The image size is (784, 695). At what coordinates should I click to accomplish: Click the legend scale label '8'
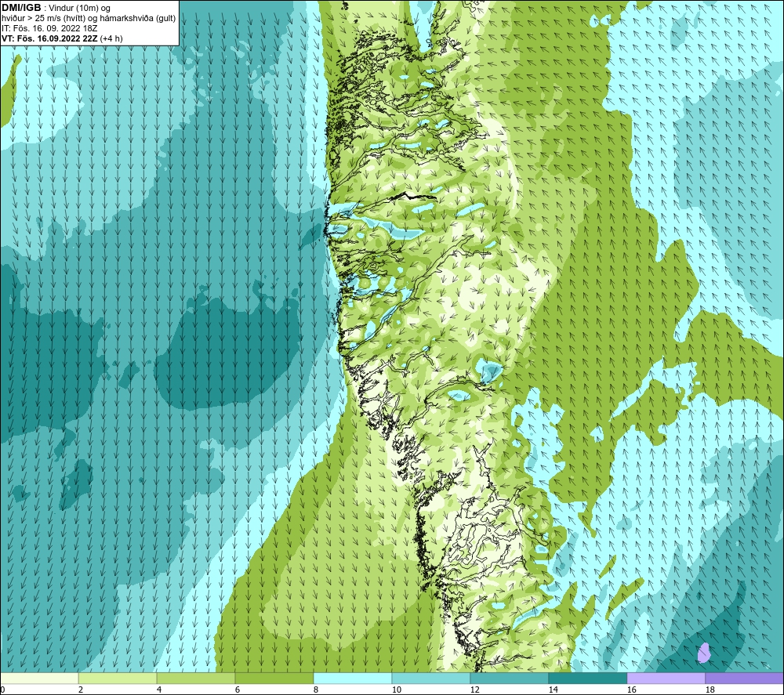coord(318,690)
